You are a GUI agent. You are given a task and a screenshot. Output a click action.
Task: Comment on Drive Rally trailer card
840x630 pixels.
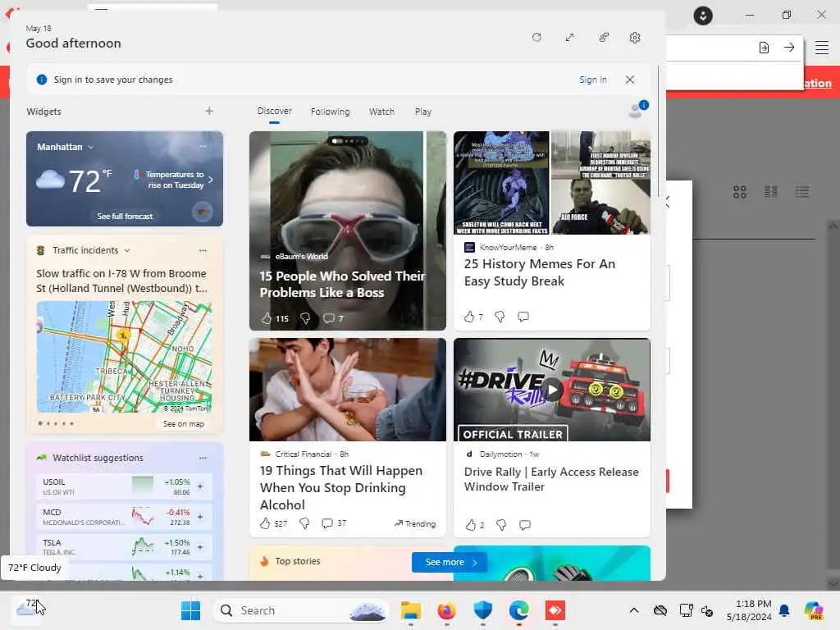click(x=525, y=525)
